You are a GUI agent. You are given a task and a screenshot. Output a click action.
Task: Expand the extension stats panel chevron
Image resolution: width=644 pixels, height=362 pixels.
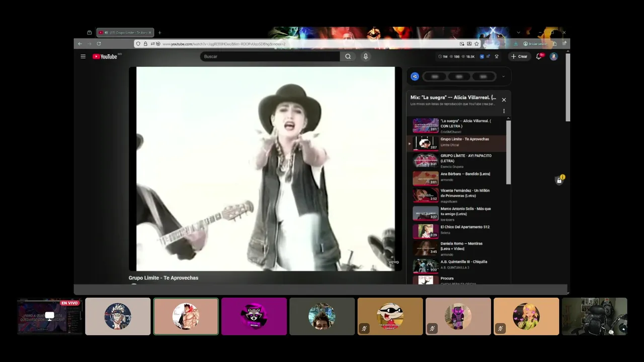(503, 76)
